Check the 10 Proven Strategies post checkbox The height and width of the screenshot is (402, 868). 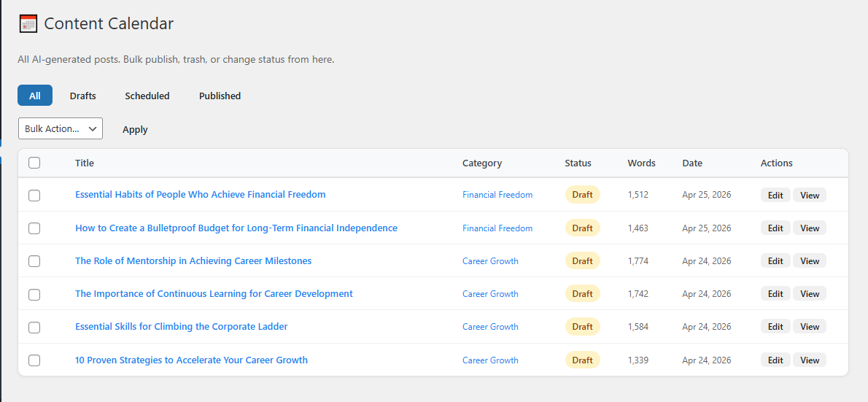click(x=34, y=360)
